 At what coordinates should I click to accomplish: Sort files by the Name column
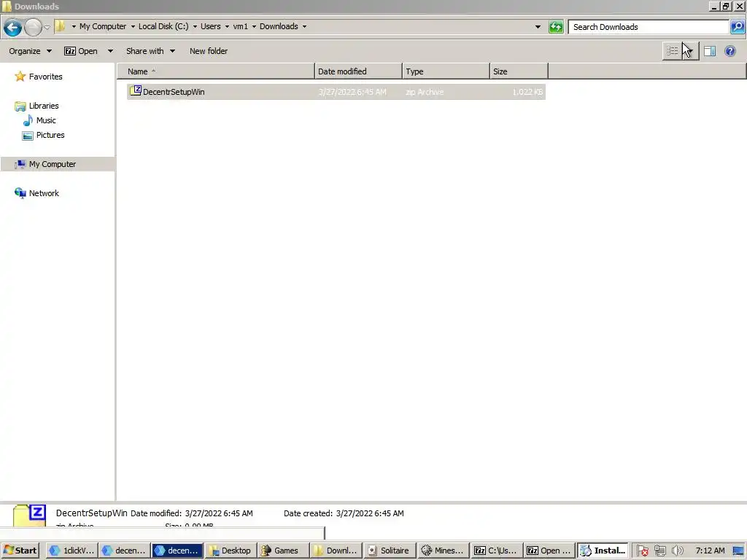[x=216, y=71]
